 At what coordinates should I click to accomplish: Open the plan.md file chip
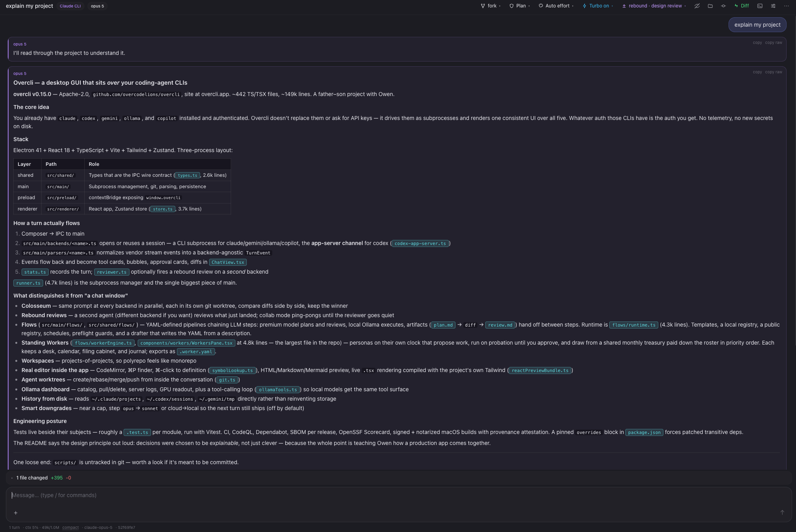443,325
